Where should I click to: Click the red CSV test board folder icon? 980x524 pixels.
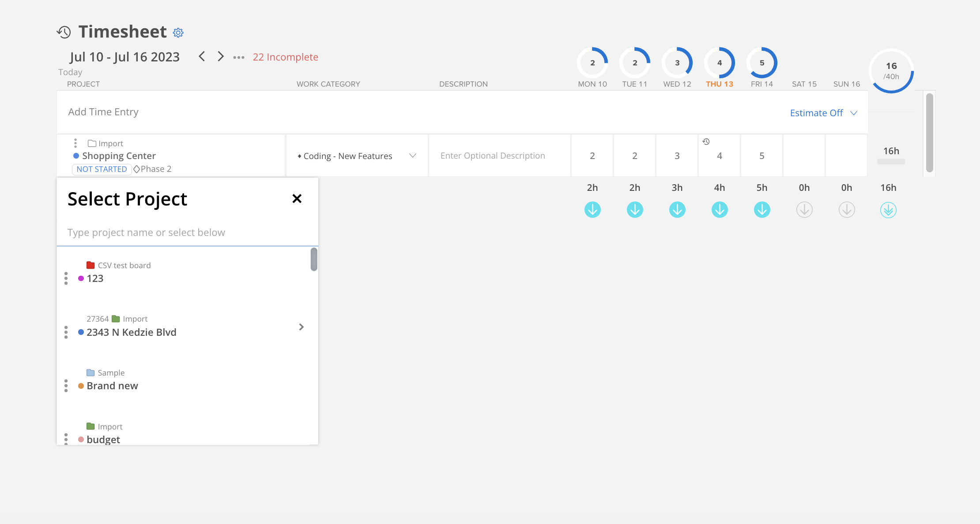[x=90, y=265]
